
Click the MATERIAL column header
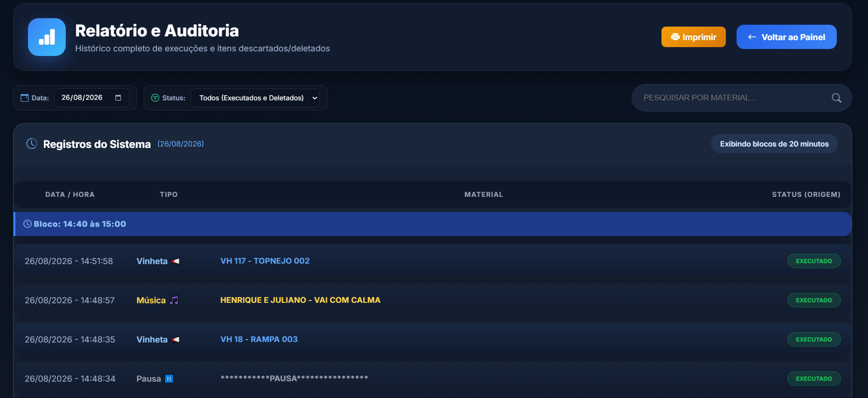tap(483, 195)
